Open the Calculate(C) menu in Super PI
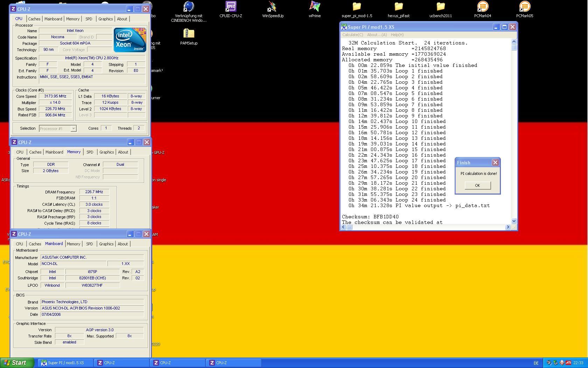 (352, 35)
